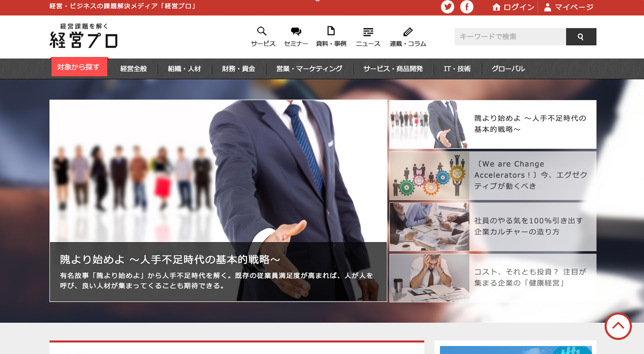Open the グローバル menu item
This screenshot has width=644, height=354.
tap(508, 69)
